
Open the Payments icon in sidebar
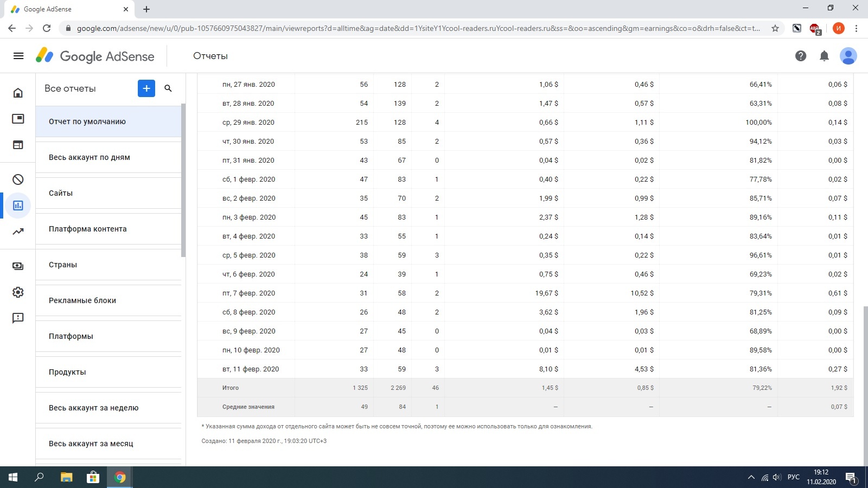[18, 266]
